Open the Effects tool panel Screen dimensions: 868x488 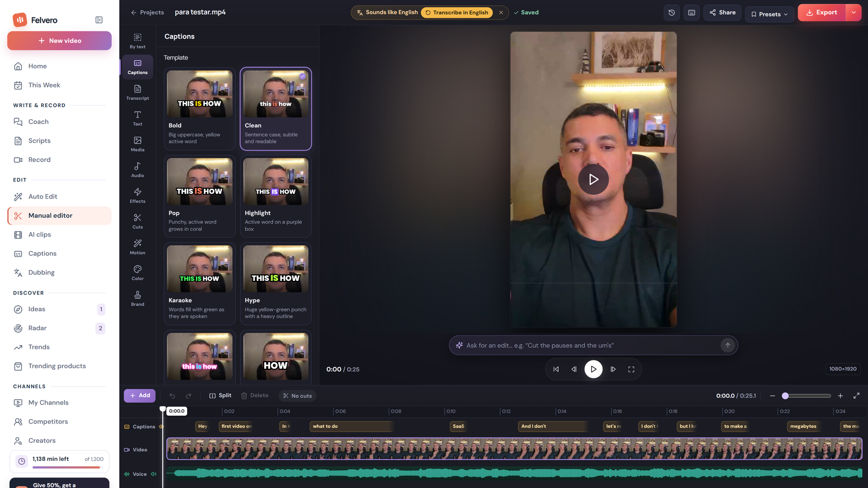pyautogui.click(x=138, y=195)
